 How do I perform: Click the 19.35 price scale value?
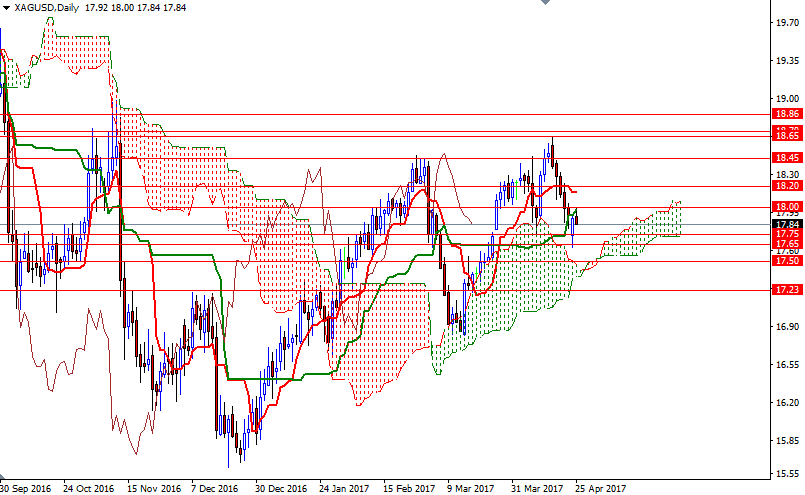pyautogui.click(x=788, y=61)
